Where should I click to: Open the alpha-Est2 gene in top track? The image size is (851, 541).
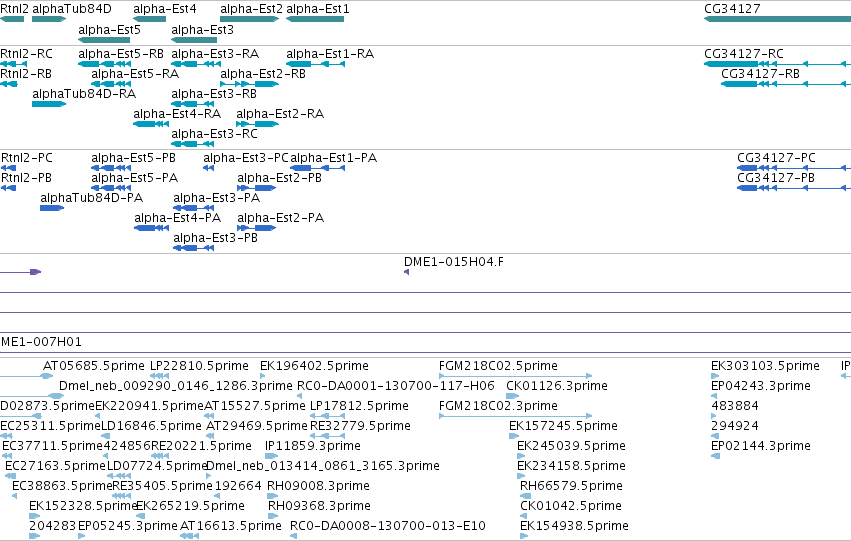[251, 9]
